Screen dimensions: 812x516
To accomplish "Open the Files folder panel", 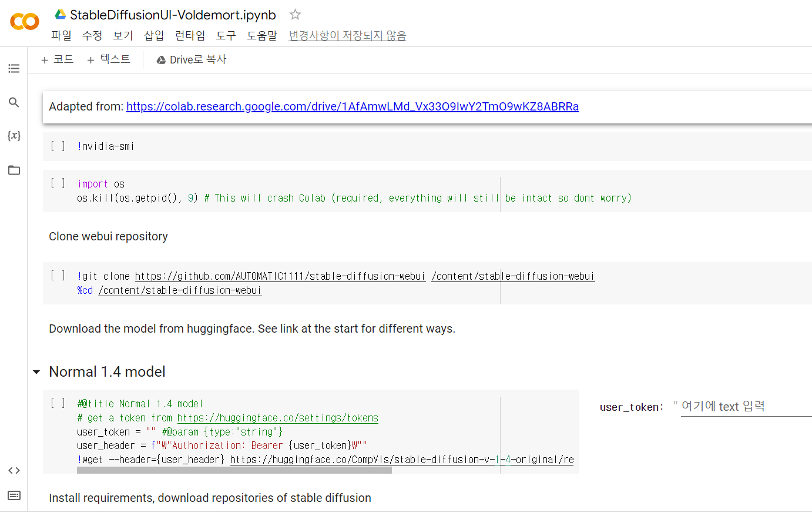I will point(14,170).
